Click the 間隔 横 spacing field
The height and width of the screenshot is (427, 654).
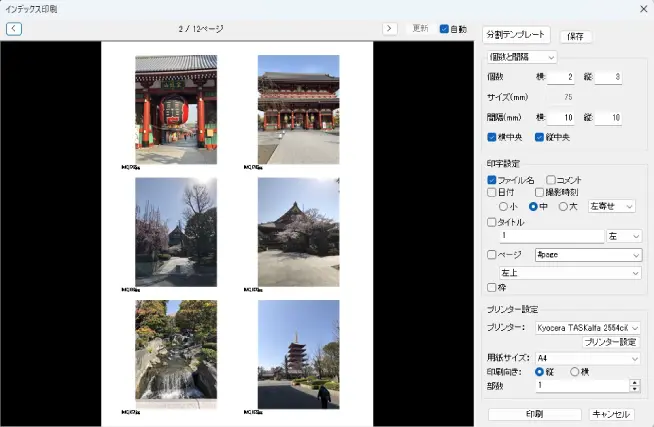[561, 118]
